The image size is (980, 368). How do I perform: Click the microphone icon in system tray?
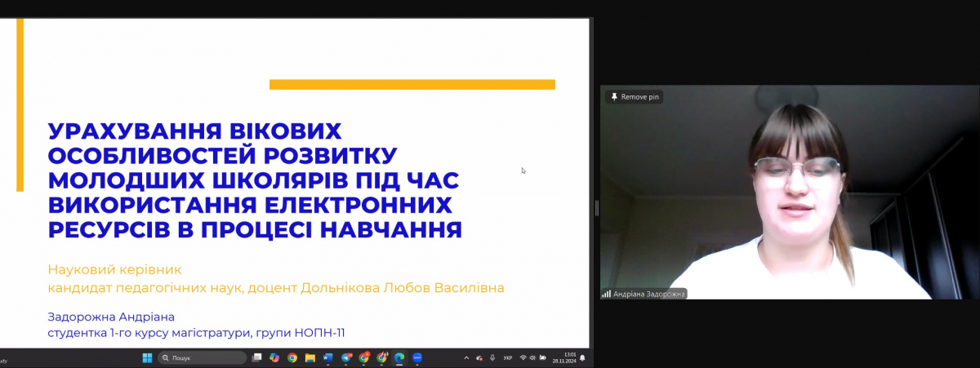pos(492,357)
